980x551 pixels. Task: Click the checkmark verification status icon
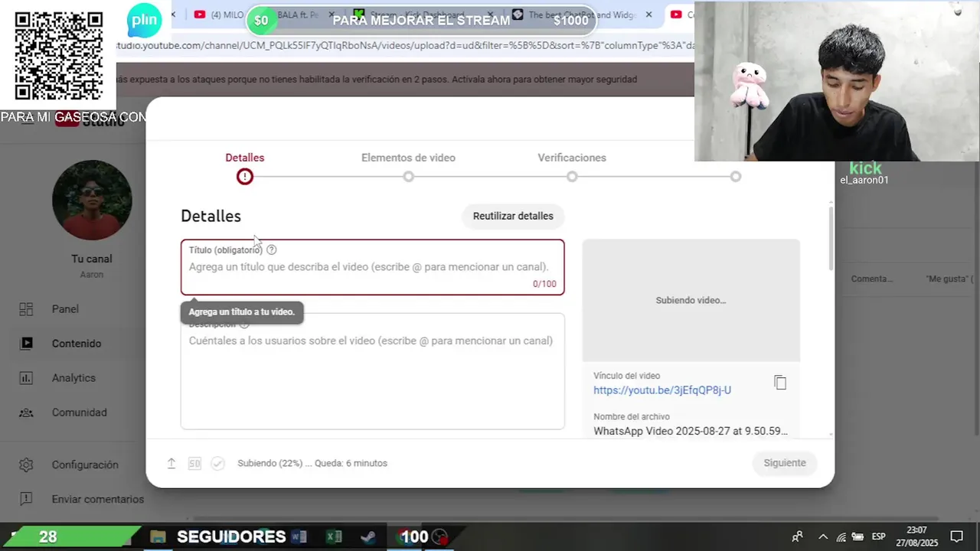tap(218, 463)
